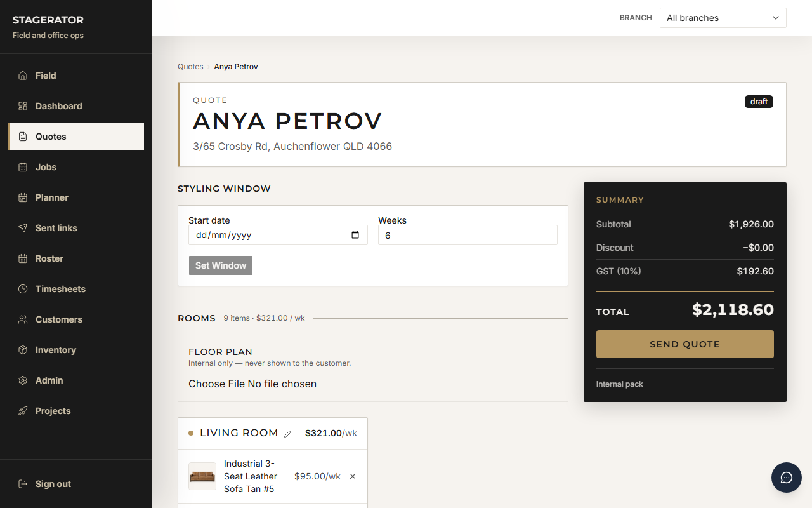Click the total $2,118.60 value
The height and width of the screenshot is (508, 812).
(x=733, y=310)
